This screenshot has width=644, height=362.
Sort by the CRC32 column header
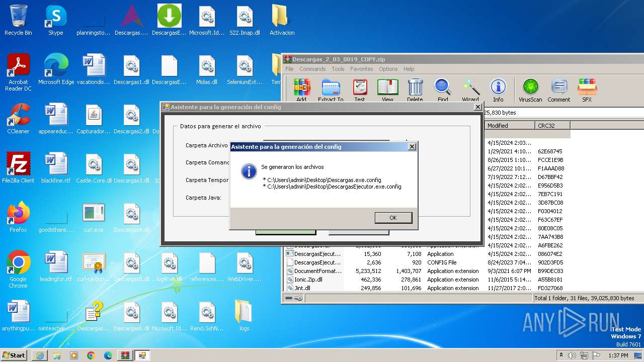tap(552, 125)
